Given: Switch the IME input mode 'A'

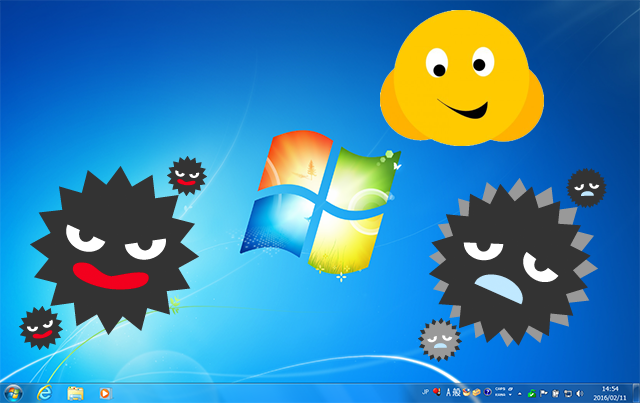Looking at the screenshot, I should coord(449,392).
